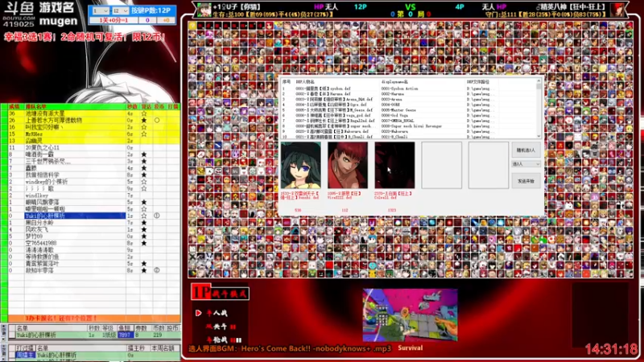This screenshot has height=362, width=644.
Task: Toggle filled star in 空765441988 row
Action: click(144, 243)
